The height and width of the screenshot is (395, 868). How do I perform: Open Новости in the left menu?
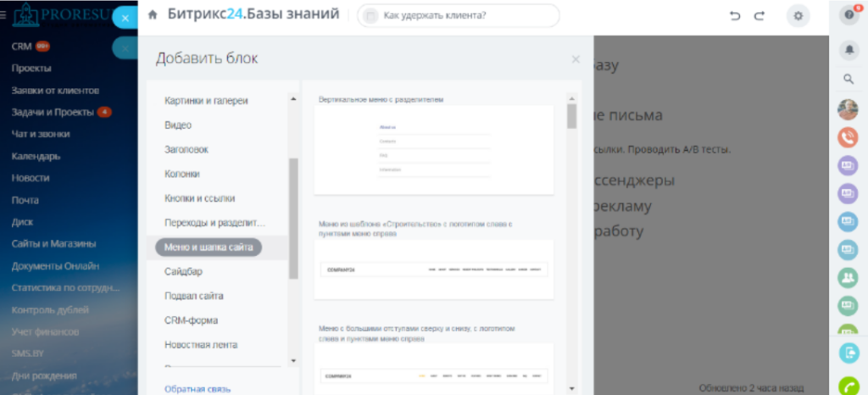pyautogui.click(x=31, y=178)
